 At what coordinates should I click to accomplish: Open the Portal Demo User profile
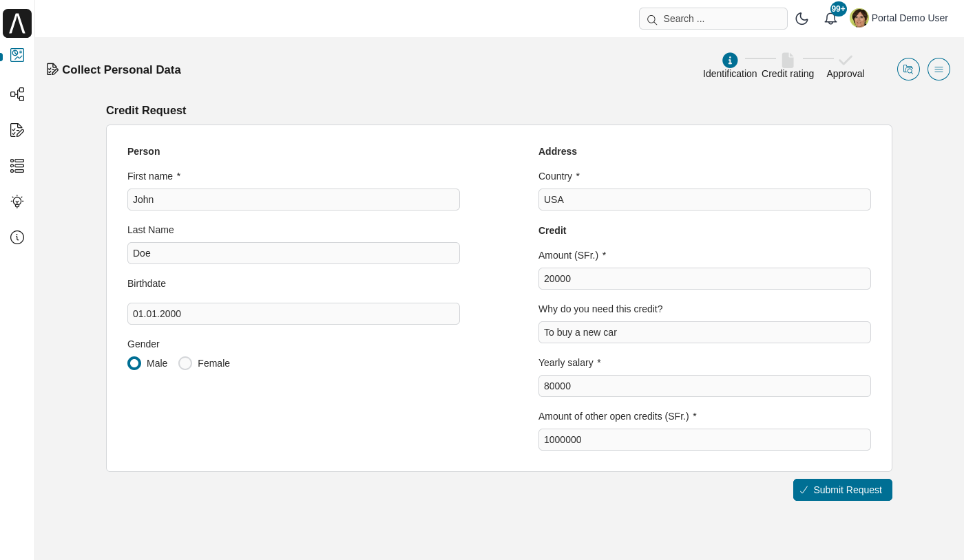point(899,18)
